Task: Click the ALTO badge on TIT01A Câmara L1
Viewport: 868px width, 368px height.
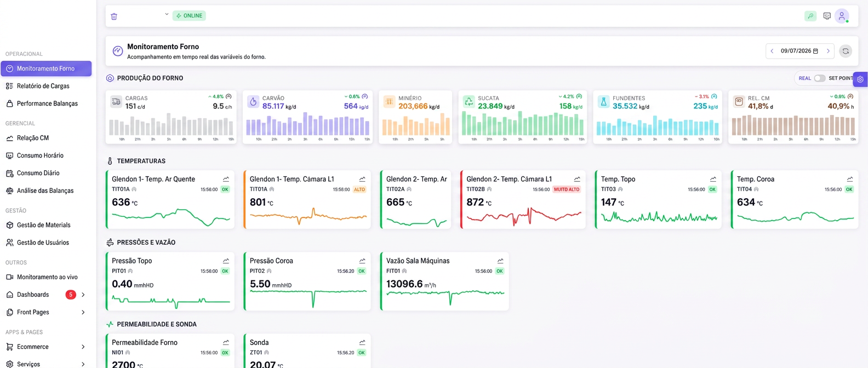Action: tap(359, 189)
